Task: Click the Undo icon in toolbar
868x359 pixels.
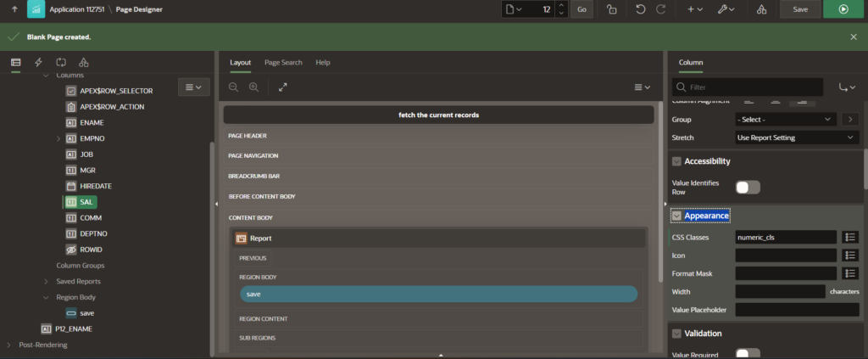Action: coord(640,9)
